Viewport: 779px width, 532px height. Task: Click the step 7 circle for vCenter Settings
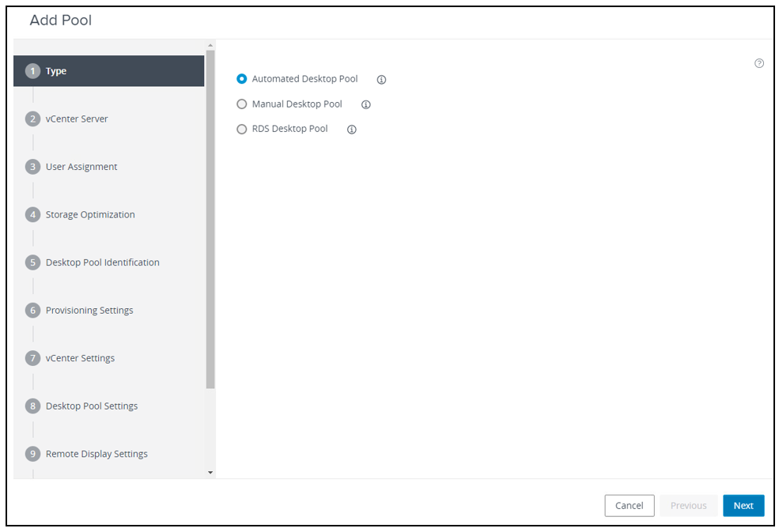click(x=32, y=357)
